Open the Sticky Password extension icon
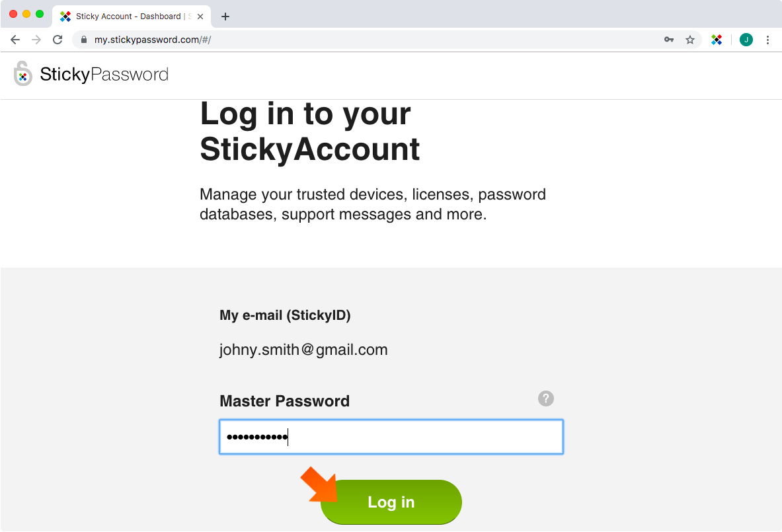782x532 pixels. click(717, 40)
